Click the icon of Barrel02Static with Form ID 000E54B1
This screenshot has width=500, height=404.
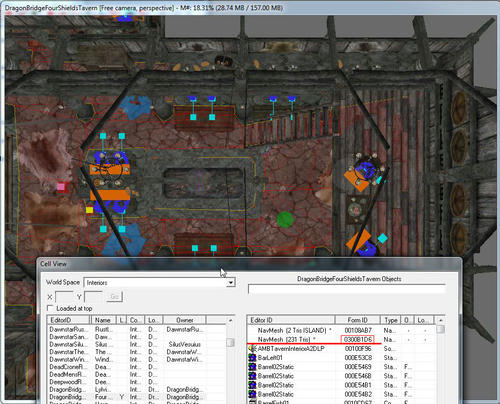pos(252,385)
